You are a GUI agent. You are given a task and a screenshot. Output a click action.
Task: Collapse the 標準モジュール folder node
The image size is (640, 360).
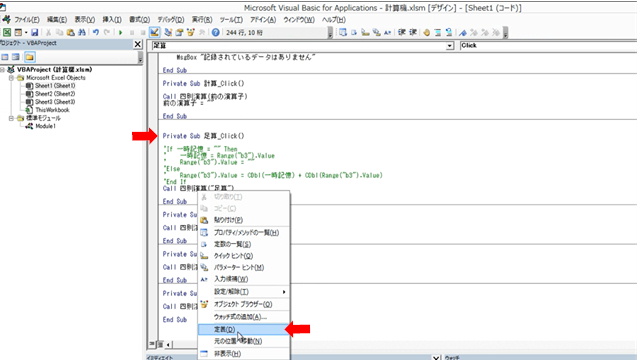coord(11,118)
